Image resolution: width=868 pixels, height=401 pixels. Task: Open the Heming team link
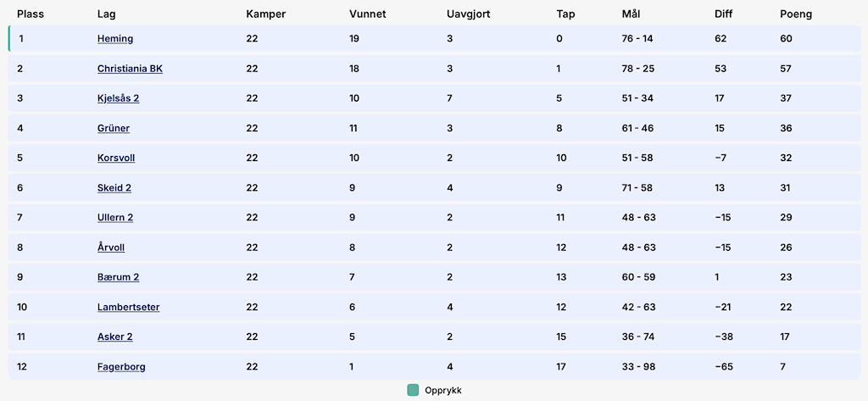click(x=115, y=39)
